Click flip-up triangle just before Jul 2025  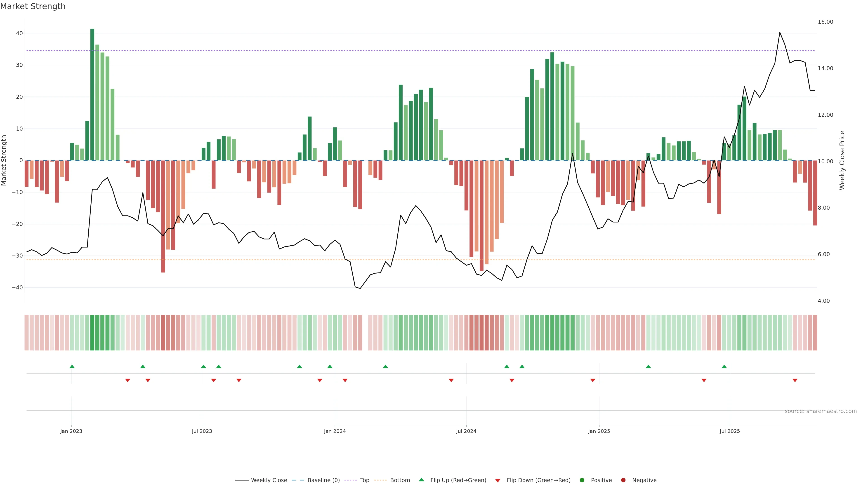tap(724, 366)
